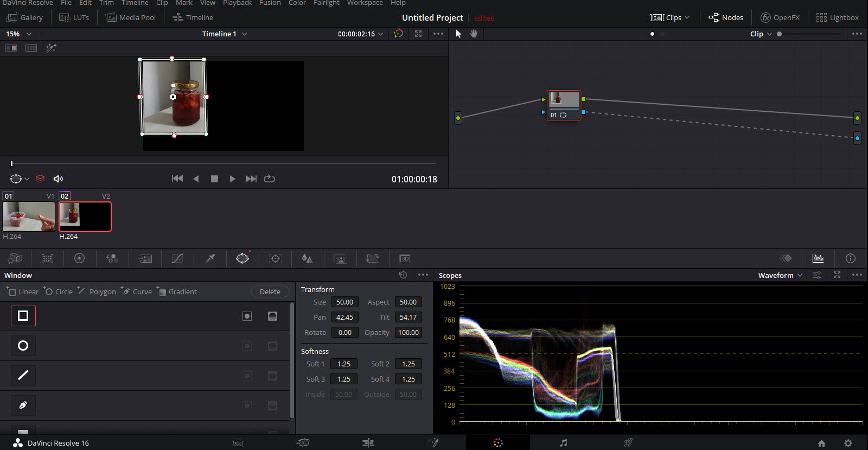Toggle the LUTs panel
The width and height of the screenshot is (868, 450).
pos(74,17)
